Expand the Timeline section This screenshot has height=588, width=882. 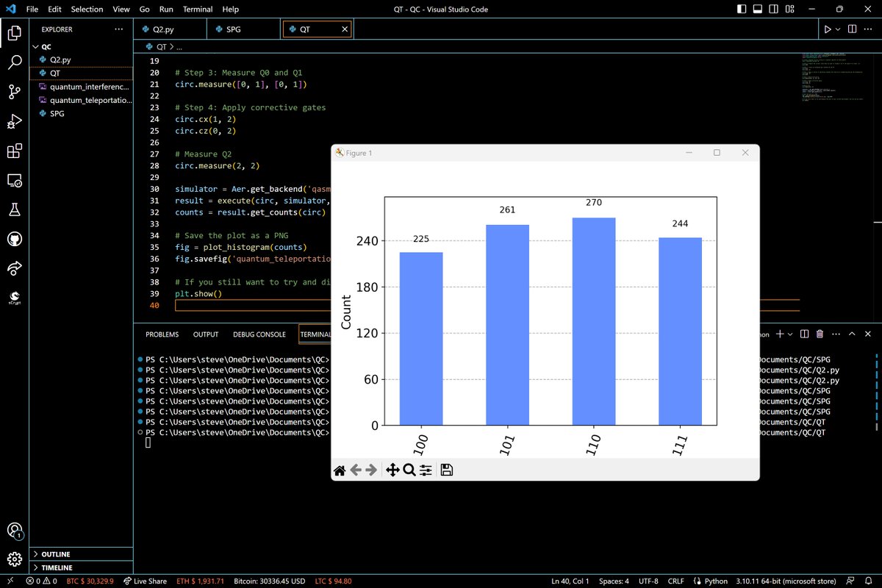tap(57, 568)
